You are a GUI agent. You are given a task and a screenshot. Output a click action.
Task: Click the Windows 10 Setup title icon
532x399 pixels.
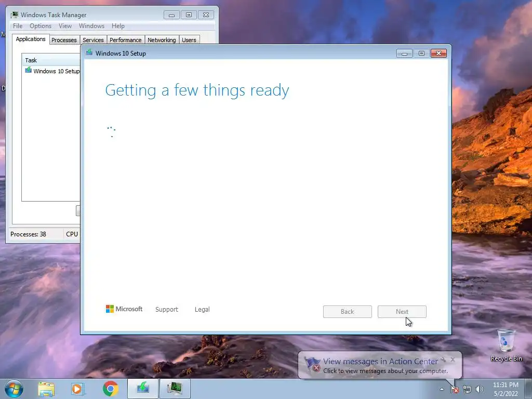[x=89, y=52]
